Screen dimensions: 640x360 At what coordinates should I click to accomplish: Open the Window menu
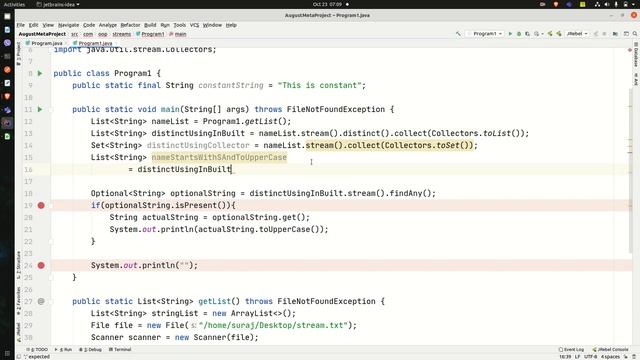pyautogui.click(x=212, y=25)
